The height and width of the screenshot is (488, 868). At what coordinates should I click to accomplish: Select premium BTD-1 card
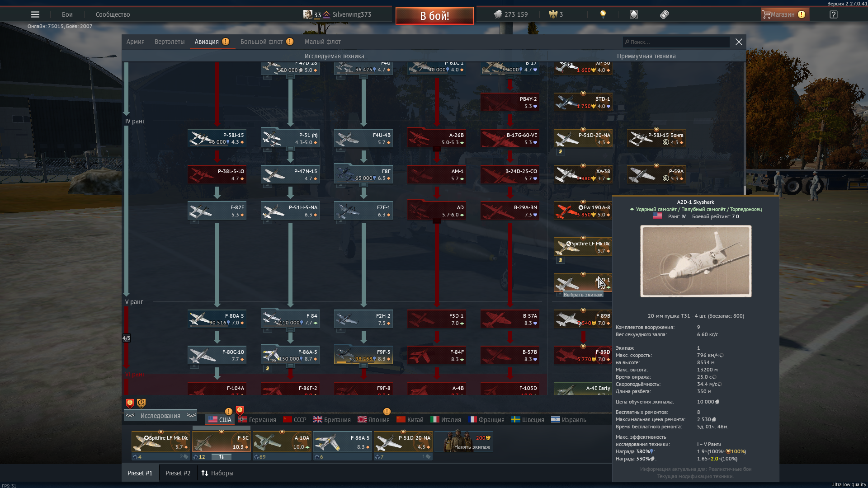pos(583,102)
